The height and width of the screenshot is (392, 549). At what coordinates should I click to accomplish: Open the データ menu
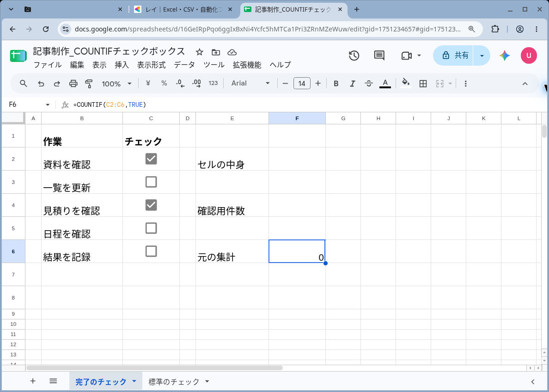[x=184, y=65]
